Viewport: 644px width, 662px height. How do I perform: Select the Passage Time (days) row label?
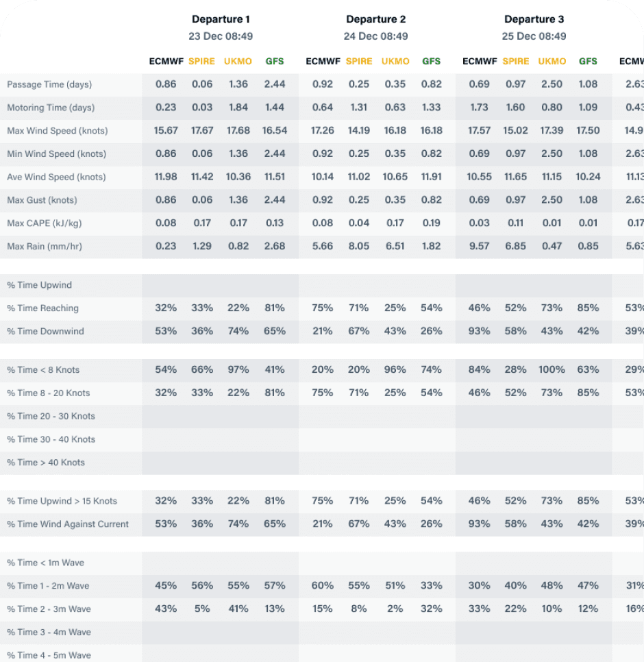tap(49, 84)
